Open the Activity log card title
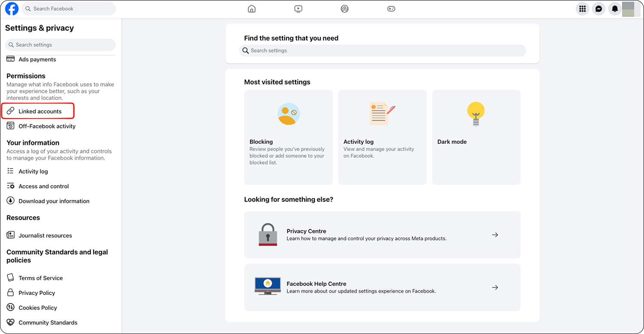 358,141
